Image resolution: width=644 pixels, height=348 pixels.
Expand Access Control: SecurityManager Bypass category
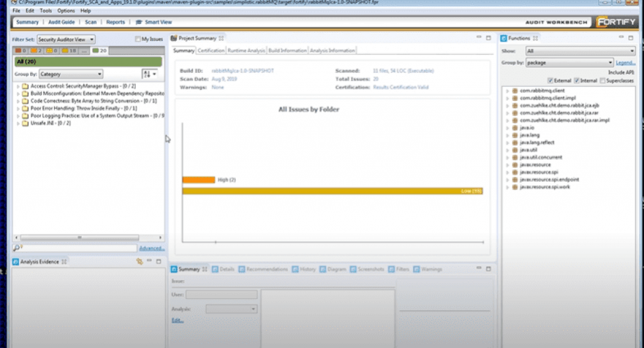pos(18,87)
